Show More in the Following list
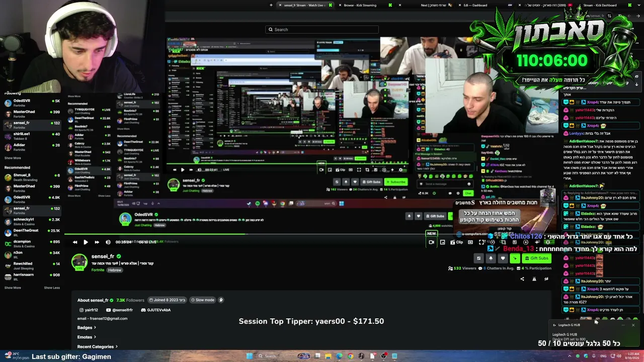This screenshot has height=362, width=644. point(13,158)
